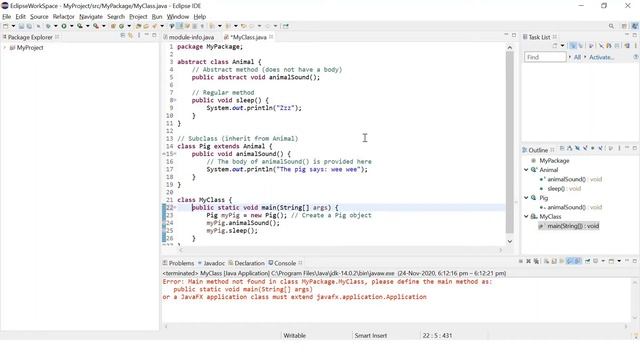Collapse the MyClass node in Outline
This screenshot has width=640, height=360.
click(526, 217)
